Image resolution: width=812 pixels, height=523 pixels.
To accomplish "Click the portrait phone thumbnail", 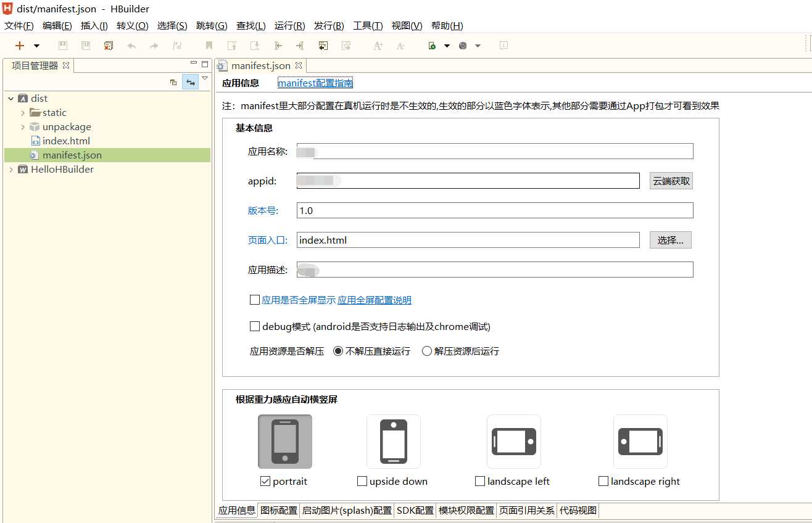I will pyautogui.click(x=285, y=442).
